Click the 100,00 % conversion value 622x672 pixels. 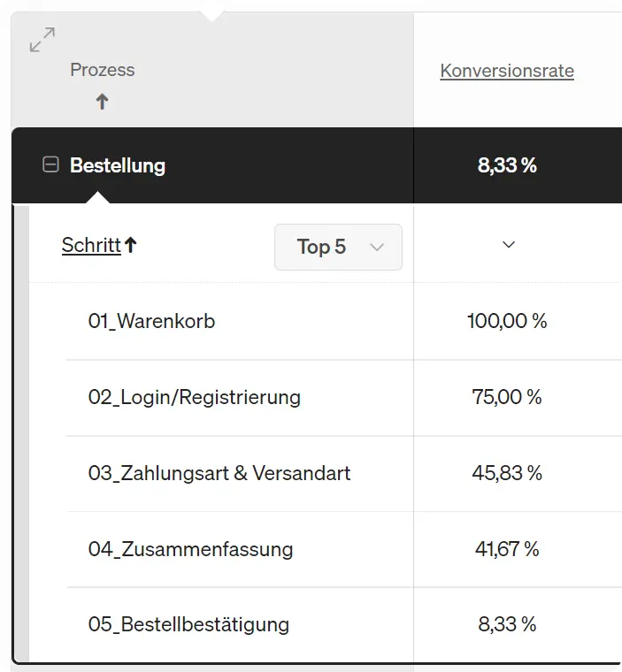pyautogui.click(x=507, y=321)
